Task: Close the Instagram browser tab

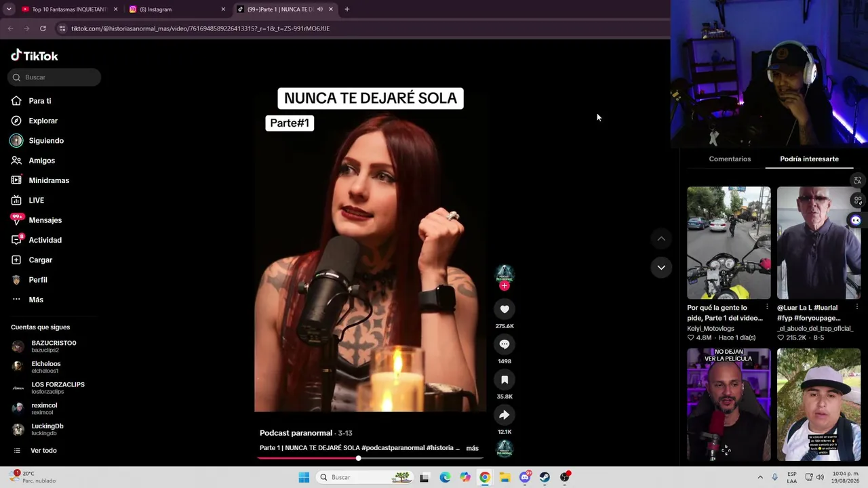Action: (223, 9)
